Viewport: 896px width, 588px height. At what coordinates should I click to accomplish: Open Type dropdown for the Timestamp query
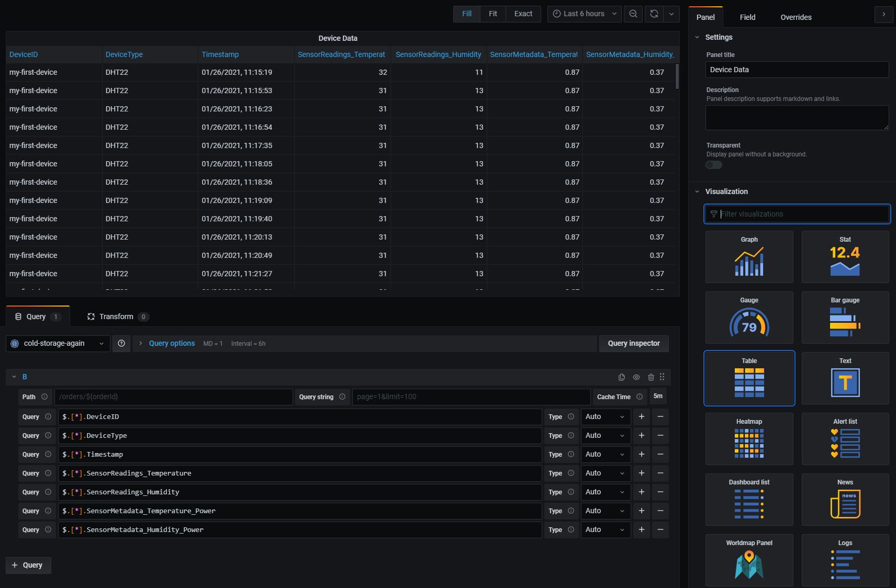[x=606, y=455]
